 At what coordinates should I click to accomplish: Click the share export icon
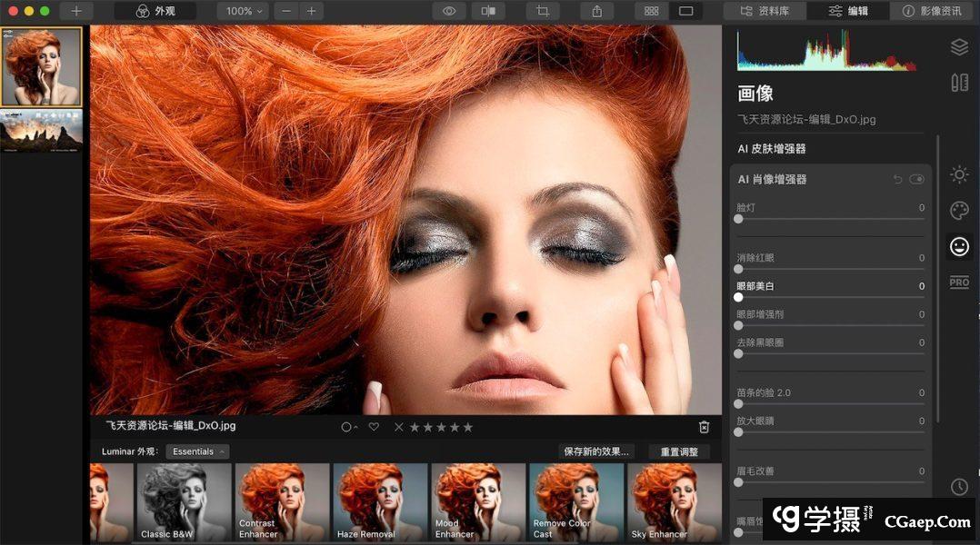pyautogui.click(x=597, y=11)
